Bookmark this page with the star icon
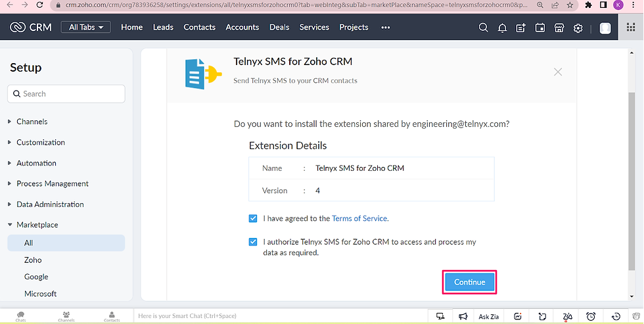 (570, 5)
